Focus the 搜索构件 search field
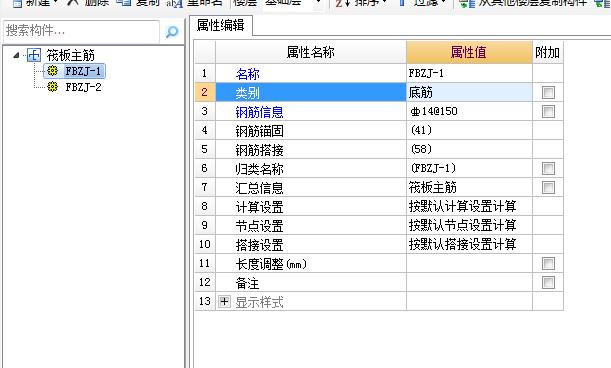This screenshot has height=368, width=611. [81, 31]
